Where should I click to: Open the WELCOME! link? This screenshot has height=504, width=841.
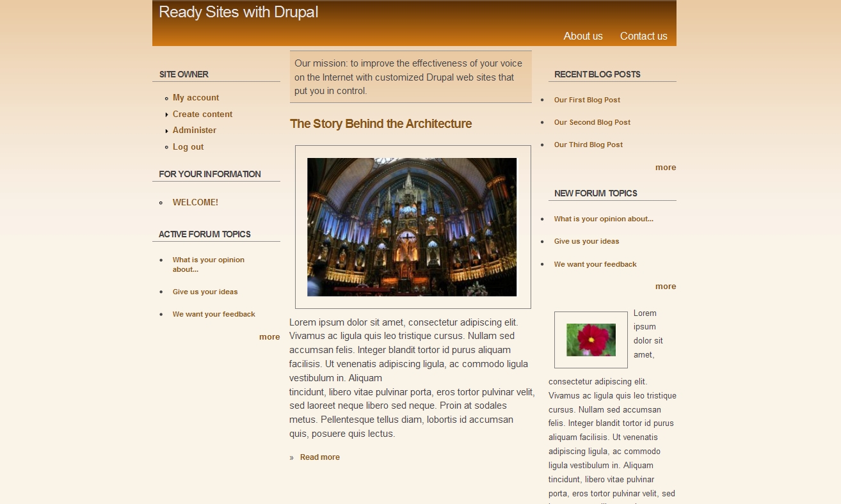click(x=195, y=203)
